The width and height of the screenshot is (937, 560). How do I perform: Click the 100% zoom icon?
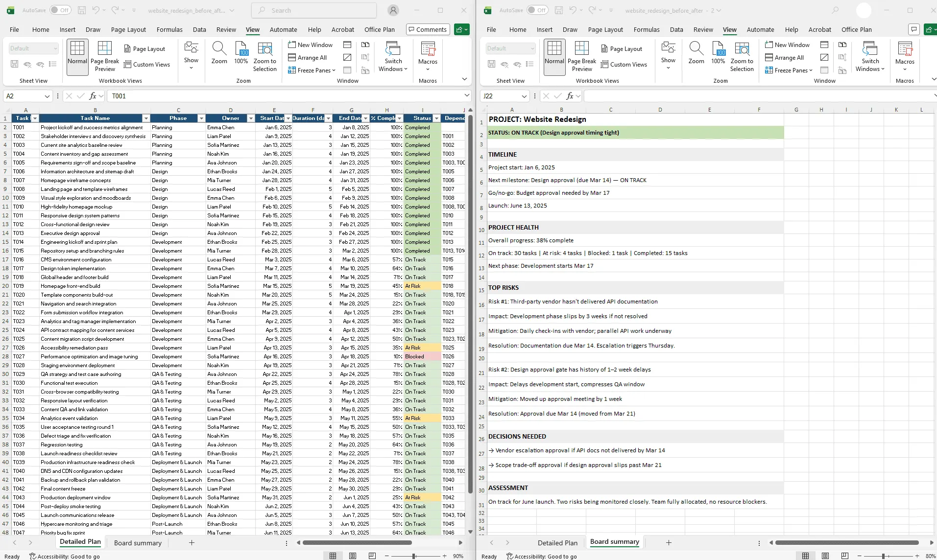tap(241, 54)
